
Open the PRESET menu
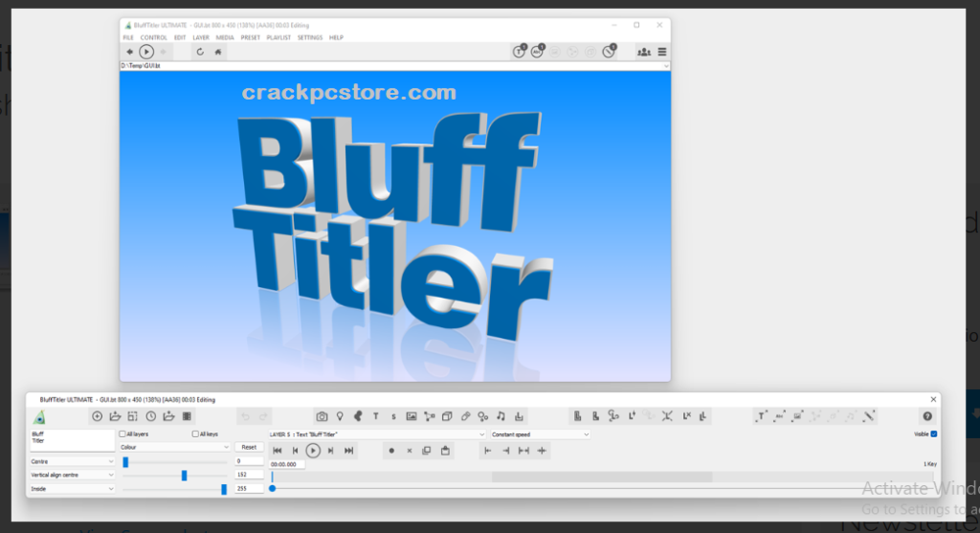click(x=250, y=37)
